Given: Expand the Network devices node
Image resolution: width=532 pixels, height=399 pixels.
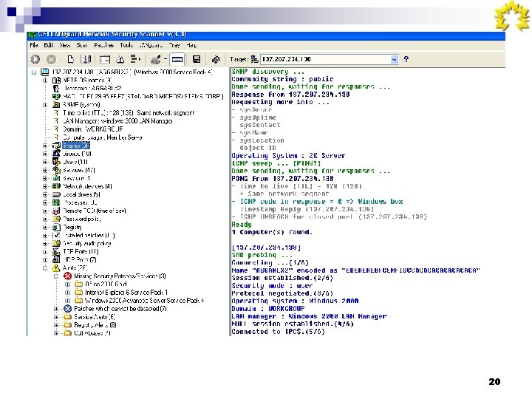Looking at the screenshot, I should pos(45,186).
